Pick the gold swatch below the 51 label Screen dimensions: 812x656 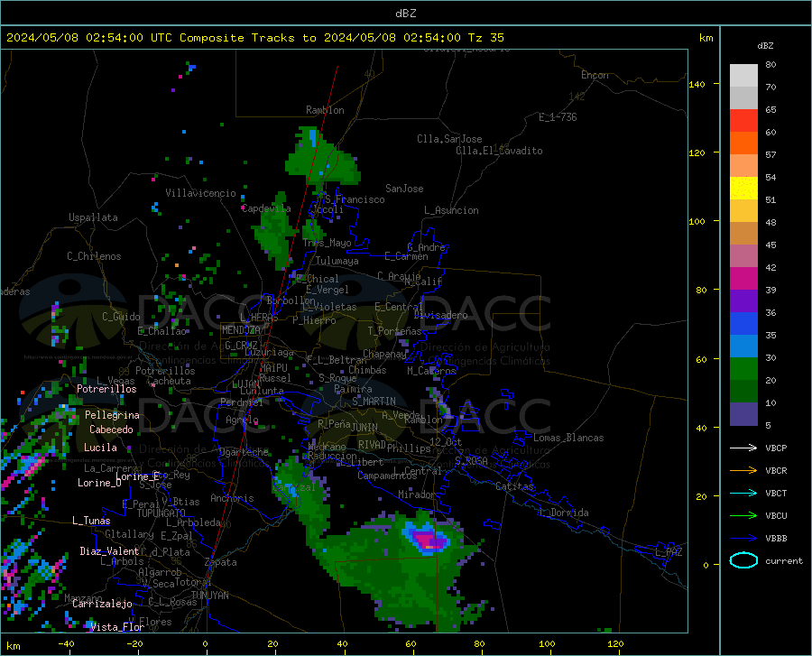point(743,211)
